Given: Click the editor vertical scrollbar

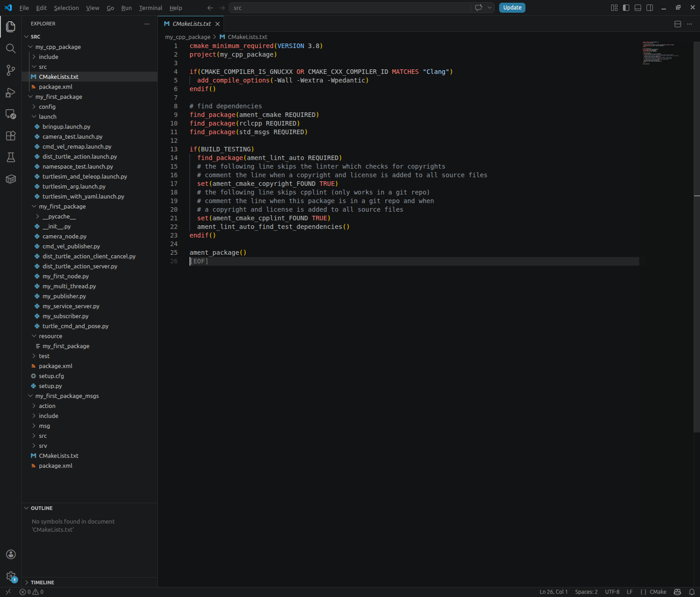Looking at the screenshot, I should point(697,237).
